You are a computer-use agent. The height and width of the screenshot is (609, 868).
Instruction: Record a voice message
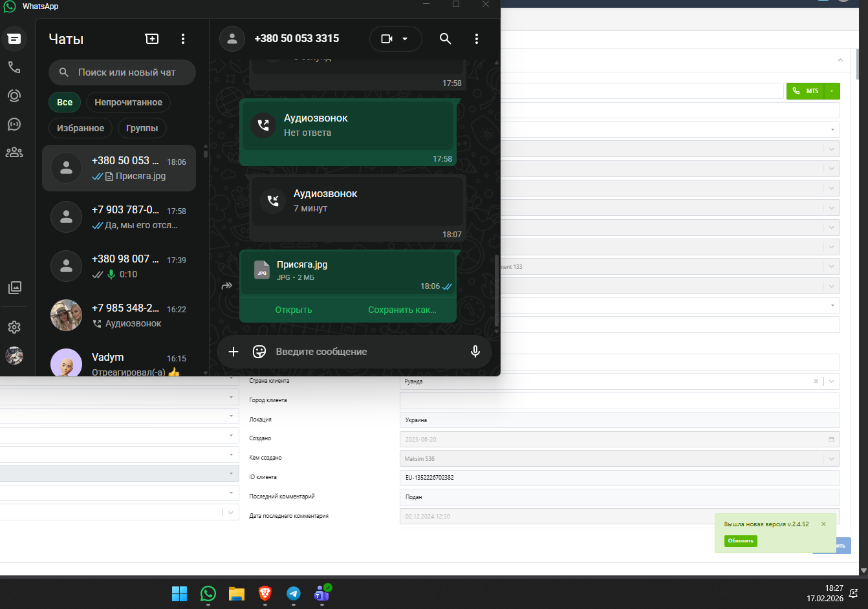[x=475, y=352]
